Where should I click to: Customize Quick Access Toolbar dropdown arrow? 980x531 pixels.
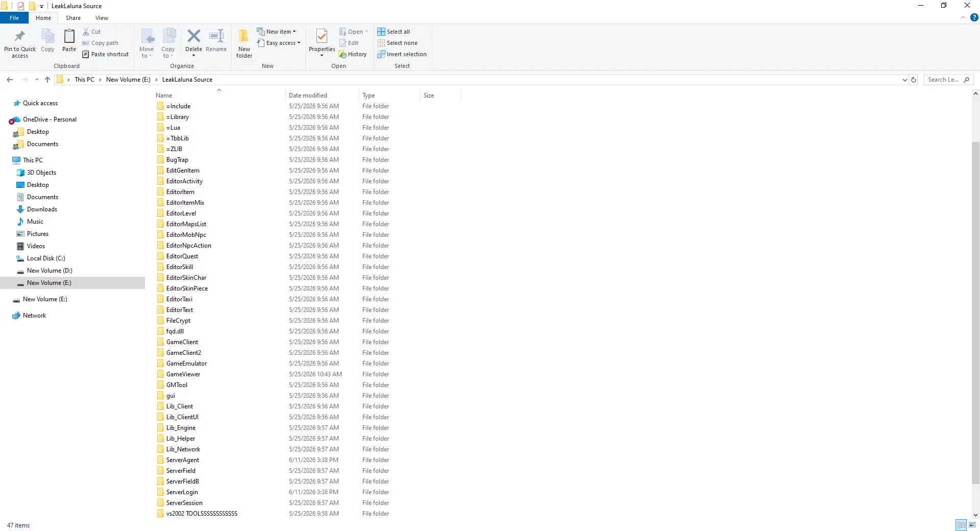[41, 6]
